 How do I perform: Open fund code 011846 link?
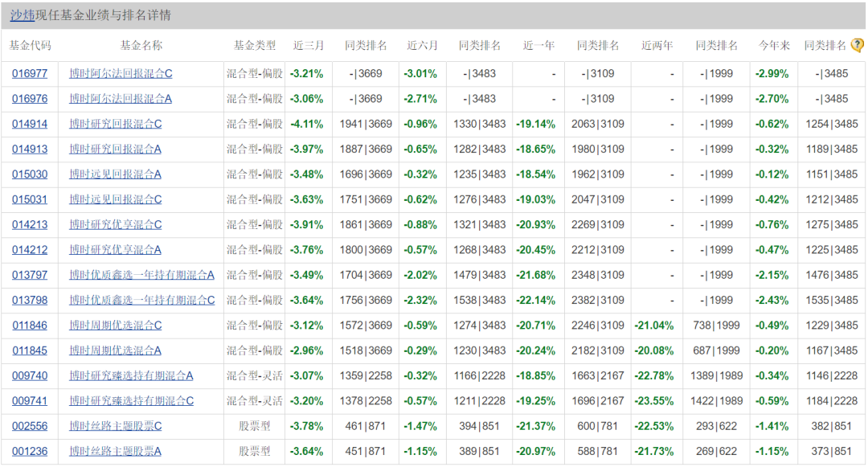[30, 326]
